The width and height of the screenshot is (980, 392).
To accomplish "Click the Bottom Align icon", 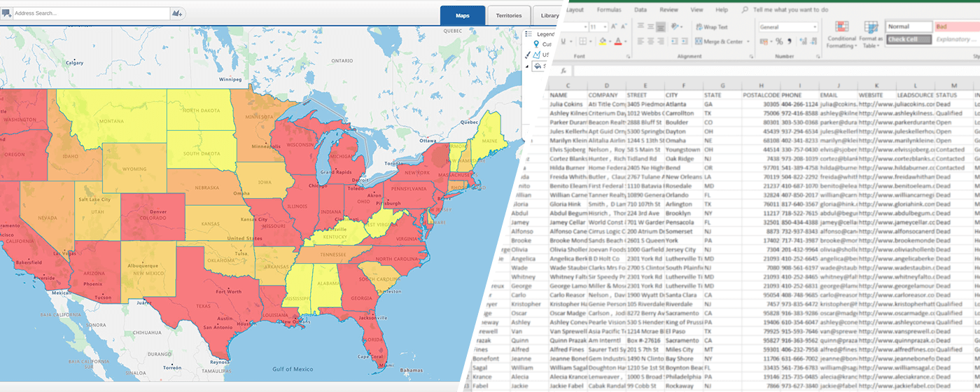I will pyautogui.click(x=661, y=27).
